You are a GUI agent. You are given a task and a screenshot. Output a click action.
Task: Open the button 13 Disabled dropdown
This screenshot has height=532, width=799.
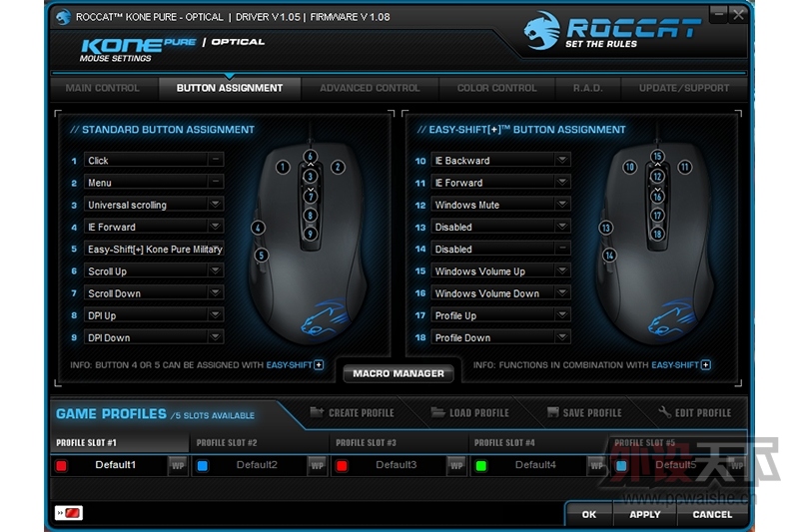562,227
